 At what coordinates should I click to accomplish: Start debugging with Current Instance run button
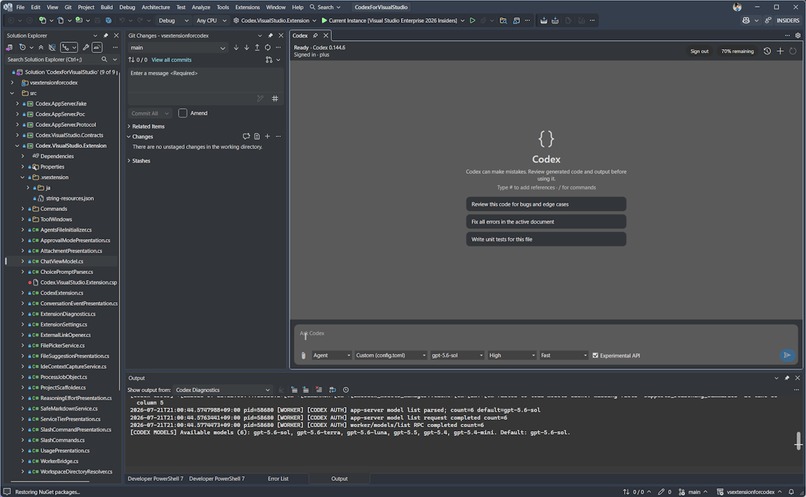(393, 21)
